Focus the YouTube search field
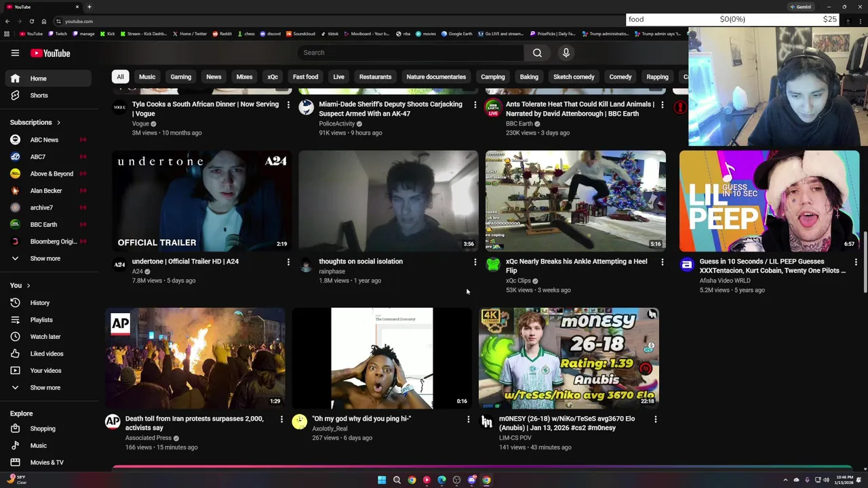This screenshot has height=488, width=868. 410,53
